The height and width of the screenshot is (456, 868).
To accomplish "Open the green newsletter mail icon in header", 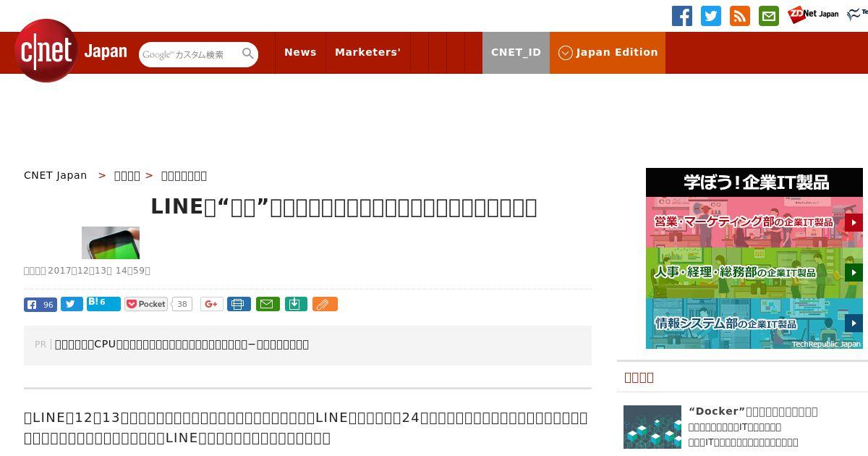I will click(769, 16).
